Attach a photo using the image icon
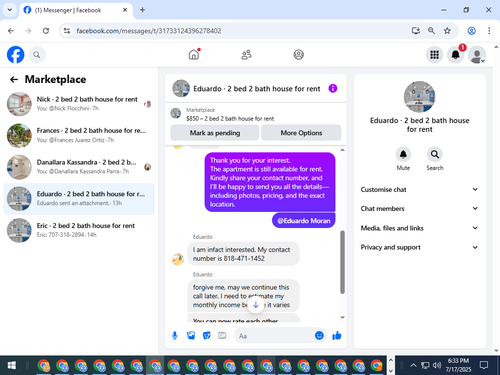This screenshot has height=375, width=500. (191, 336)
